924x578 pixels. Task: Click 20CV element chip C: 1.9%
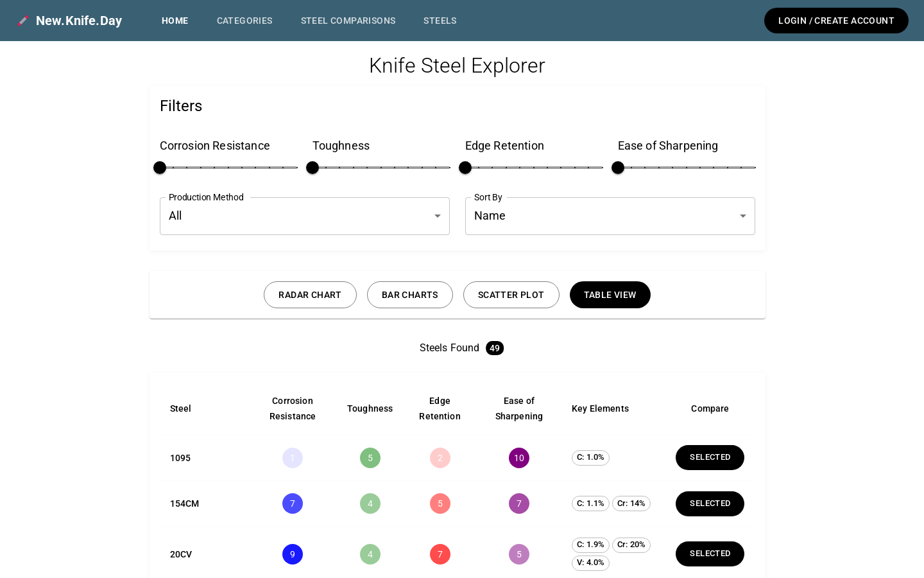[590, 545]
